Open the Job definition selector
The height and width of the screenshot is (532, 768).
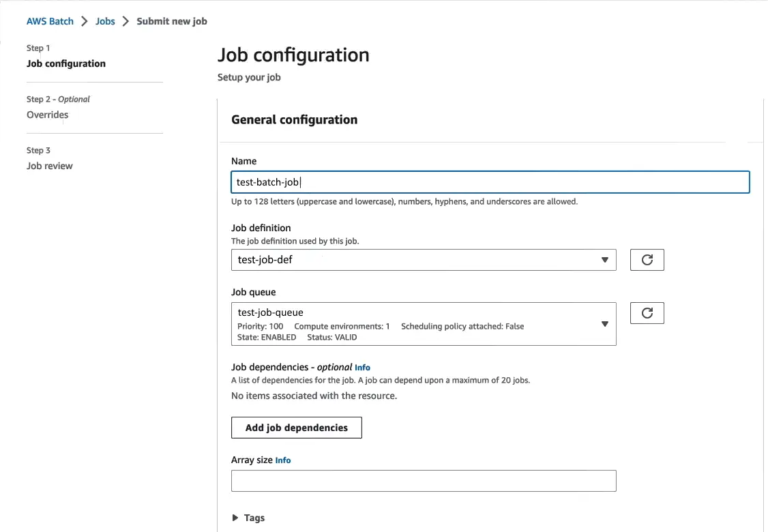[423, 260]
